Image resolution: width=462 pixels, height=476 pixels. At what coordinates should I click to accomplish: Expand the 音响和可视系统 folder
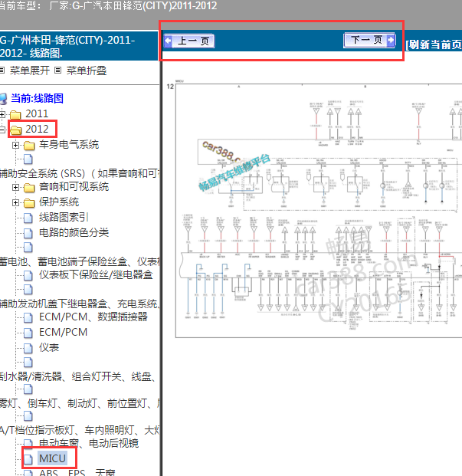[x=15, y=188]
